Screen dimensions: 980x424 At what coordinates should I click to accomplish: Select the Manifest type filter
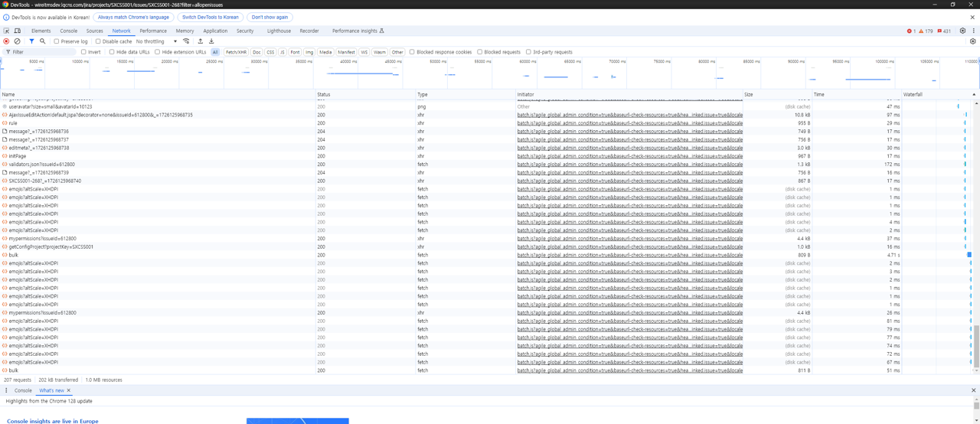coord(347,52)
